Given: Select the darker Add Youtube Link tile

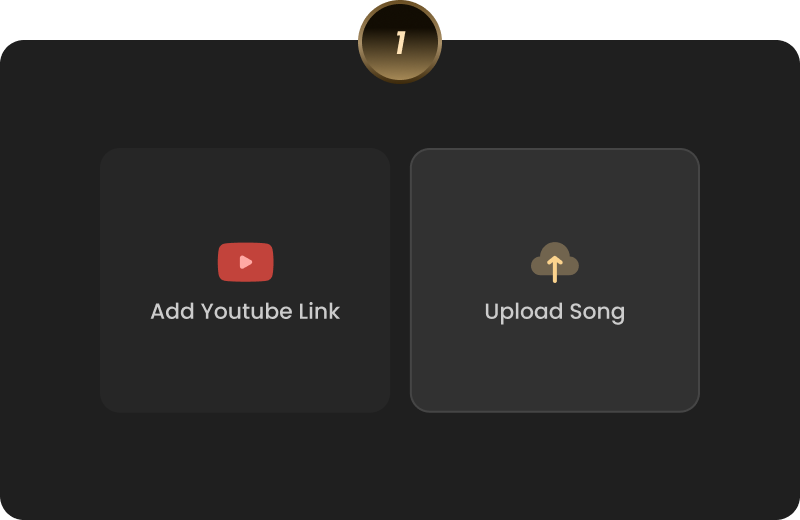Looking at the screenshot, I should (245, 280).
